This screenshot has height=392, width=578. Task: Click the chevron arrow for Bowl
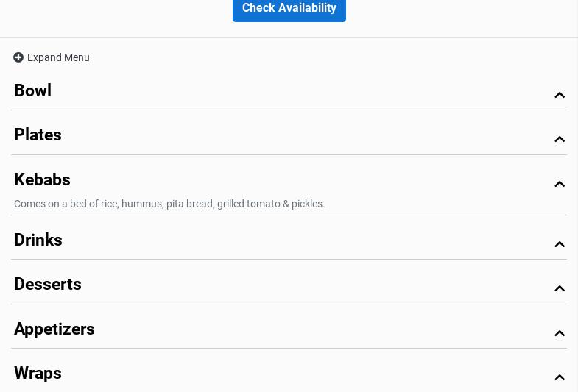click(x=560, y=95)
